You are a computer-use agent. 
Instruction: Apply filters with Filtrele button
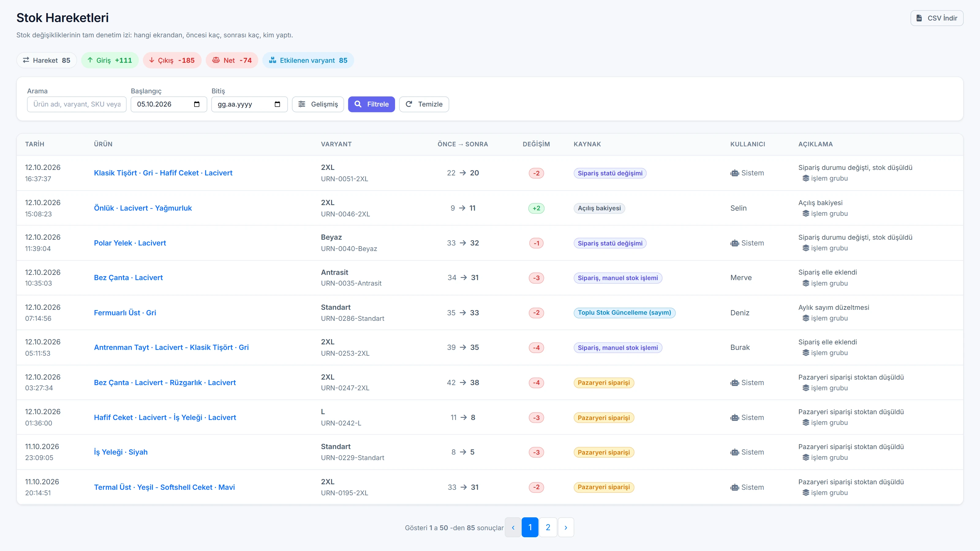[x=371, y=104]
